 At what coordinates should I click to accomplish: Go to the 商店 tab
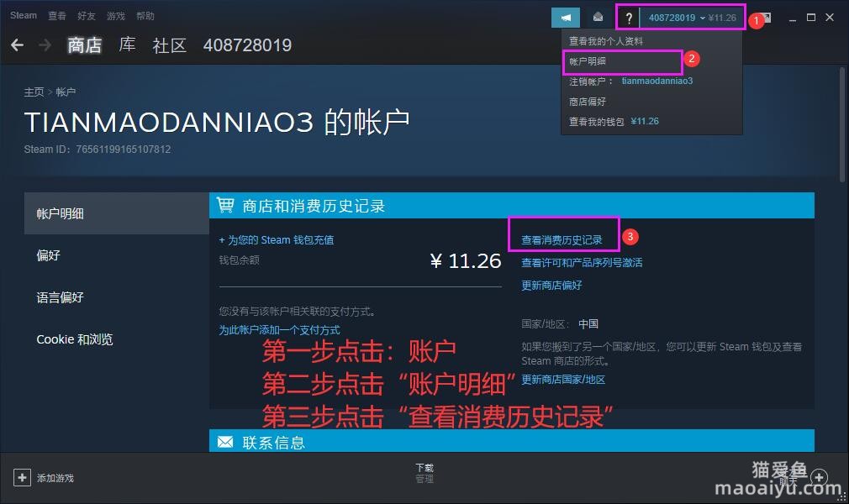pos(84,45)
